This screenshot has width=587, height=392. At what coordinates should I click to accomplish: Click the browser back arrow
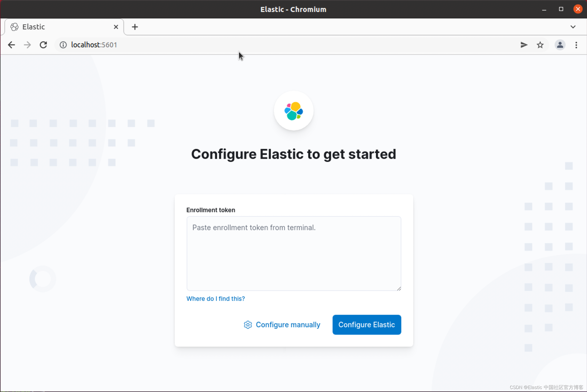pos(11,45)
